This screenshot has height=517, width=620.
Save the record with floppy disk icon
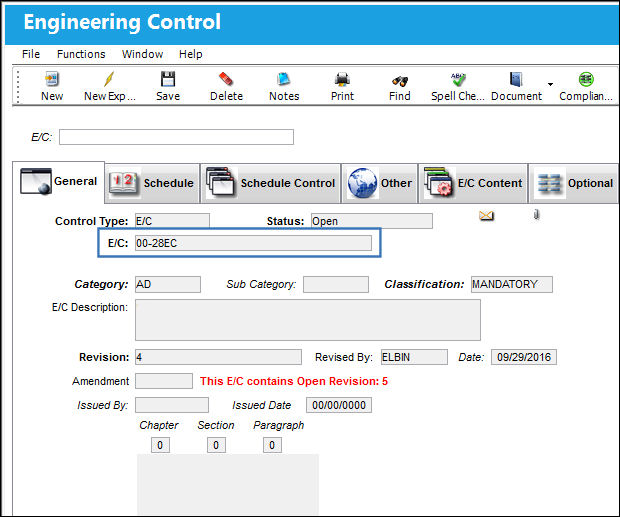pyautogui.click(x=168, y=79)
